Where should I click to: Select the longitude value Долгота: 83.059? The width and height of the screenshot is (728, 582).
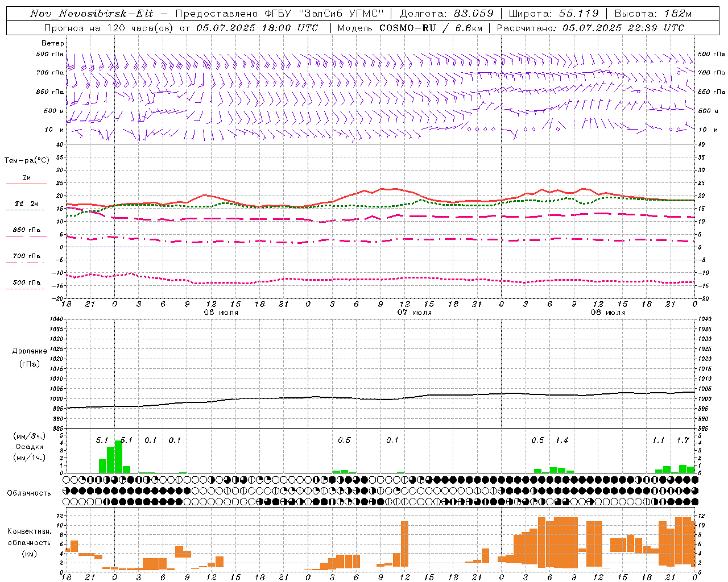pos(447,14)
